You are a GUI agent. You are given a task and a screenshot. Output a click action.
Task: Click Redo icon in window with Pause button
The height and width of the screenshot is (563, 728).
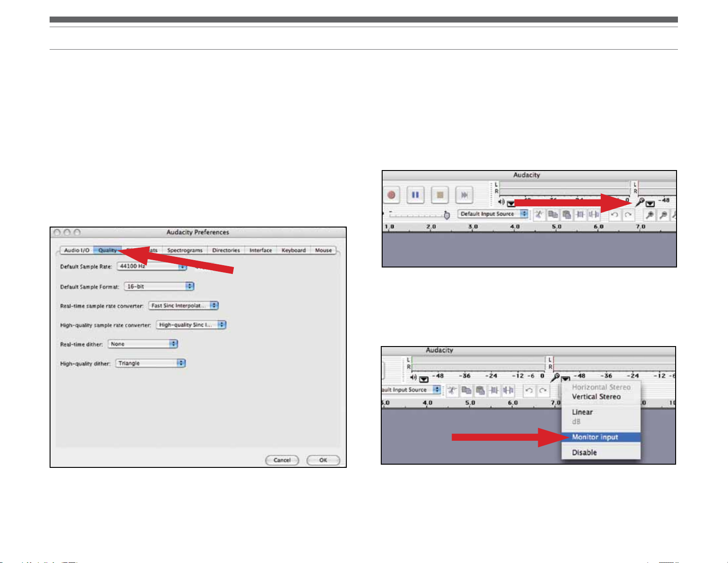(628, 214)
